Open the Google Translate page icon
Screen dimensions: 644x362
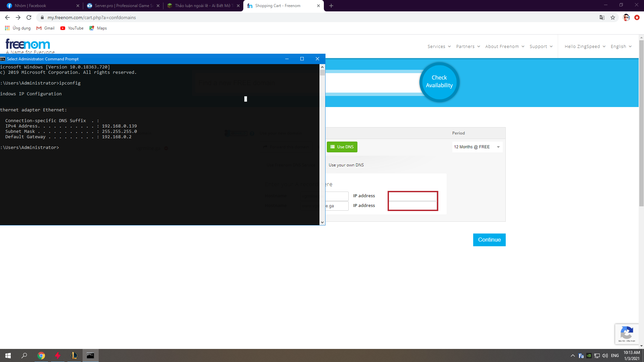tap(602, 17)
